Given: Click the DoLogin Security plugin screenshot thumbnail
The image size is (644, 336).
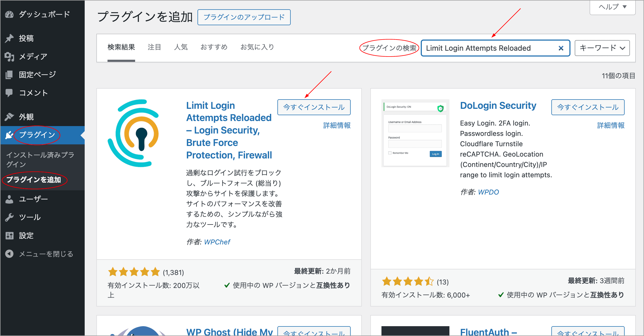Looking at the screenshot, I should 415,133.
